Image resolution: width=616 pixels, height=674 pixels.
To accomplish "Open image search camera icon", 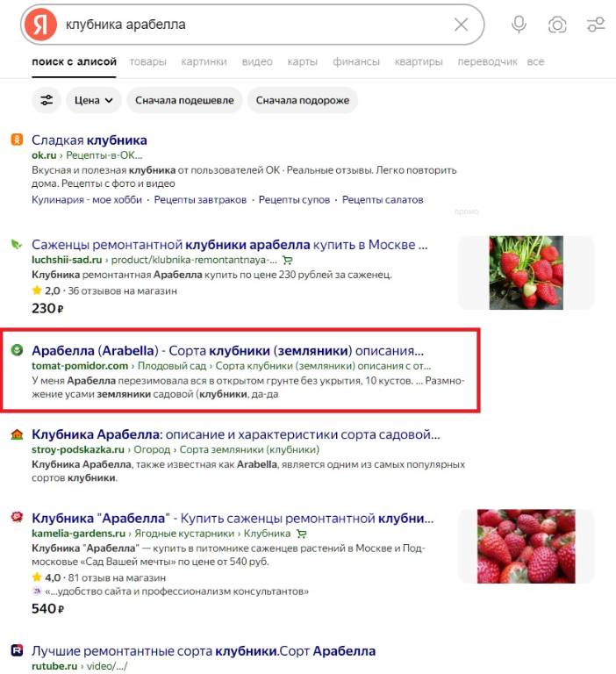I will [x=557, y=25].
